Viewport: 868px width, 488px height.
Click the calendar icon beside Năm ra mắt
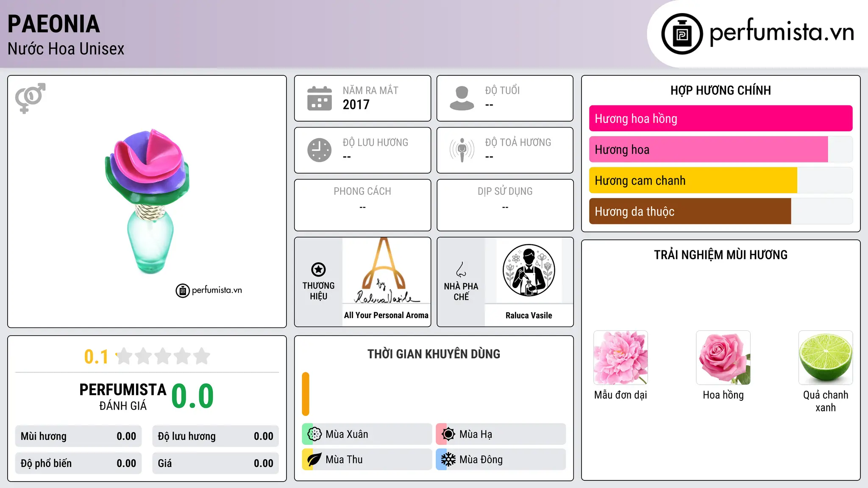click(320, 98)
